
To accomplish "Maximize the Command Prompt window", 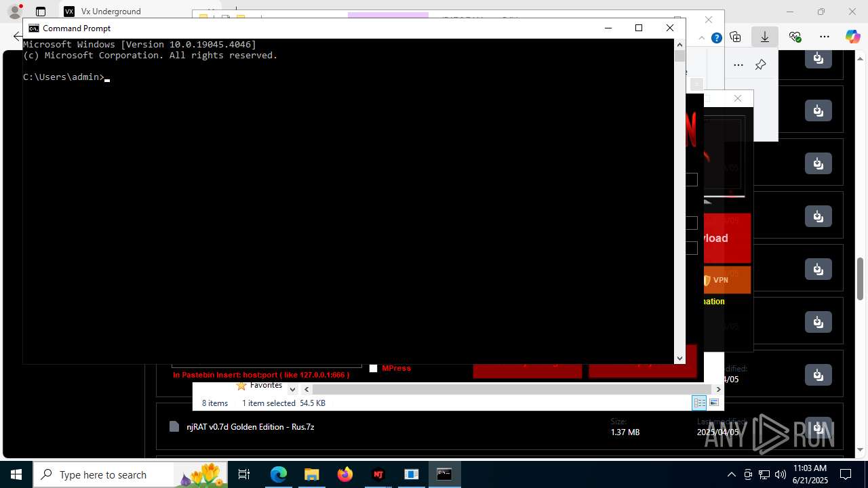I will pyautogui.click(x=638, y=28).
